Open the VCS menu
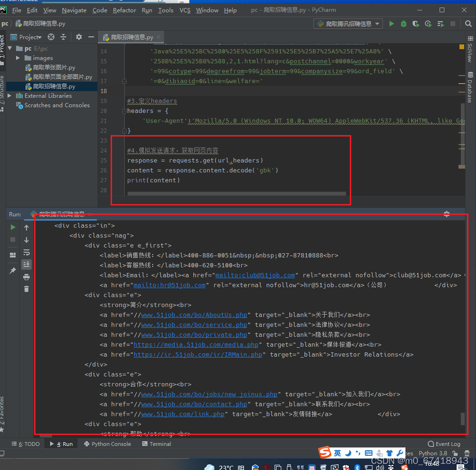 (x=185, y=10)
